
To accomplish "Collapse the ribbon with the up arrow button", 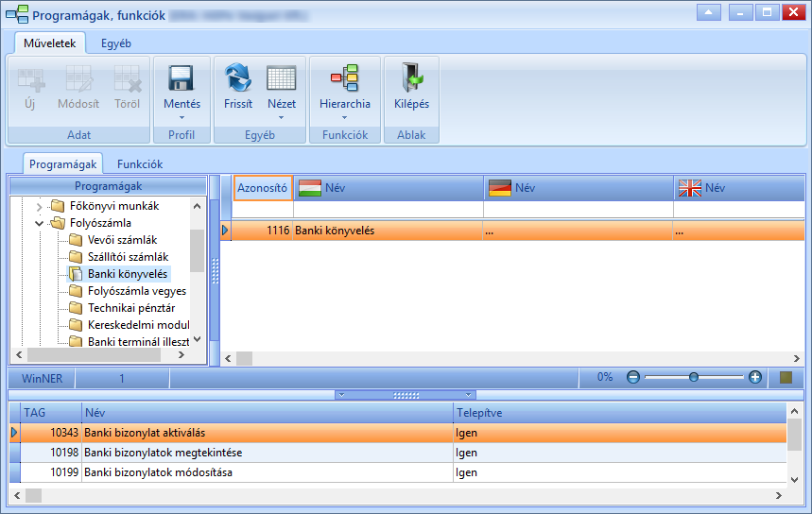I will coord(708,12).
